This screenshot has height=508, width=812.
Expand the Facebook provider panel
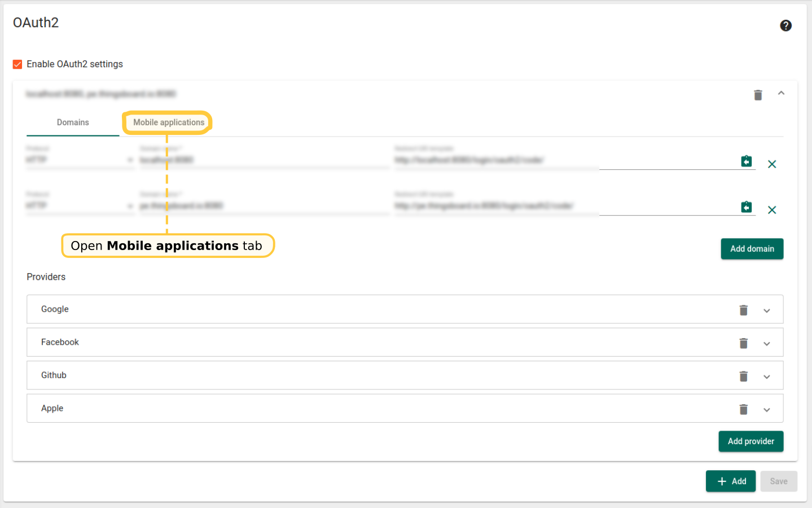click(766, 344)
